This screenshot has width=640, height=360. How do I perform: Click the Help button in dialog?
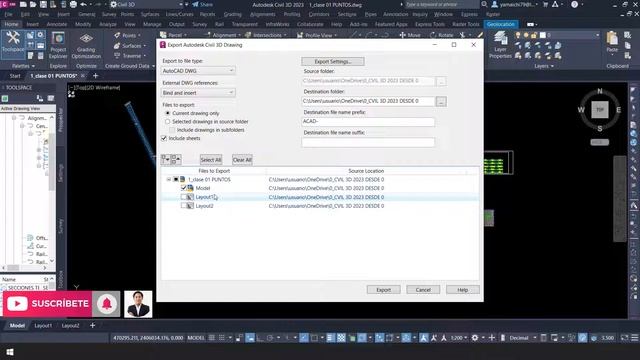(x=462, y=290)
